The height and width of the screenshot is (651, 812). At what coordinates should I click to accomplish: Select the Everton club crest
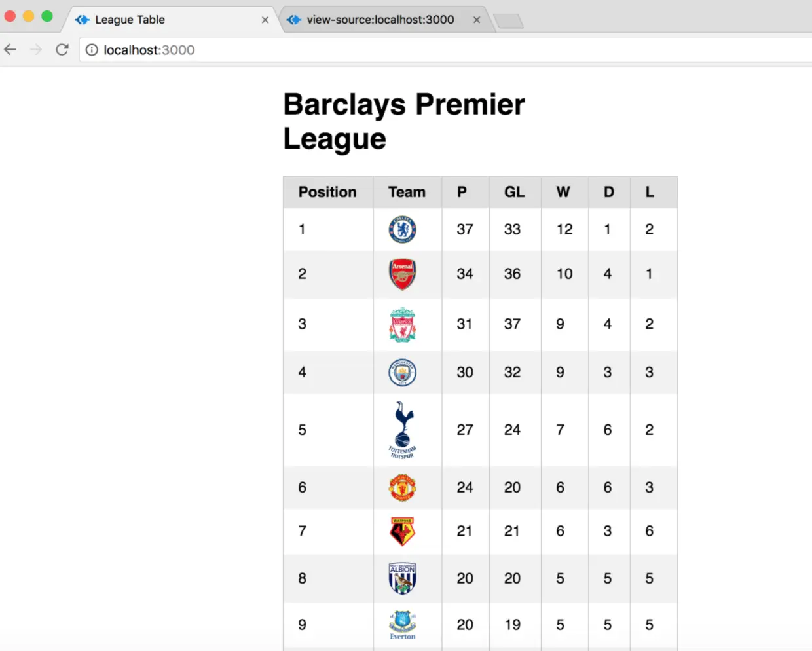(402, 625)
